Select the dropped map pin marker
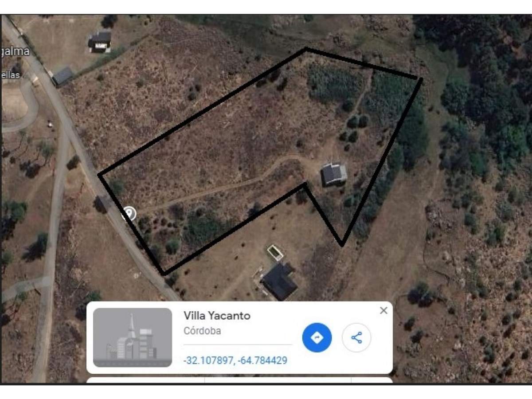The image size is (532, 399). (129, 214)
